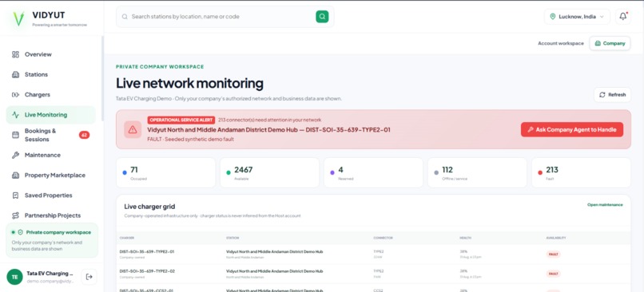Click the Bookings & Sessions calendar icon
644x292 pixels.
(16, 135)
